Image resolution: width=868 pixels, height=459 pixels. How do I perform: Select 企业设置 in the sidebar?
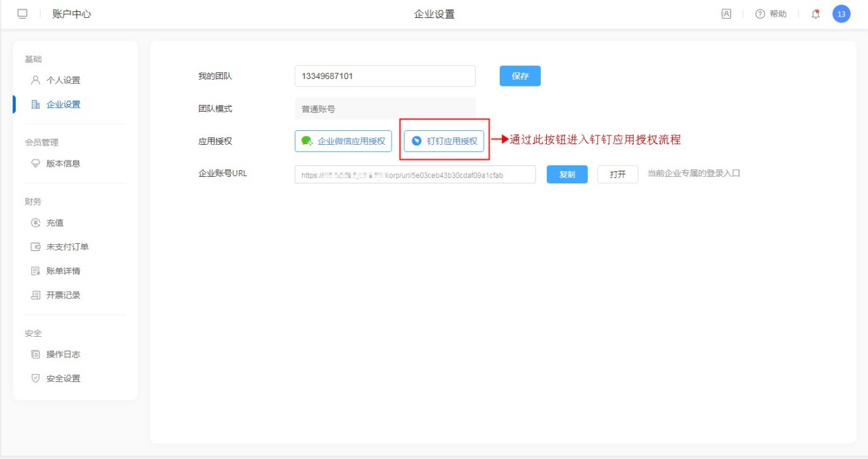pos(63,104)
